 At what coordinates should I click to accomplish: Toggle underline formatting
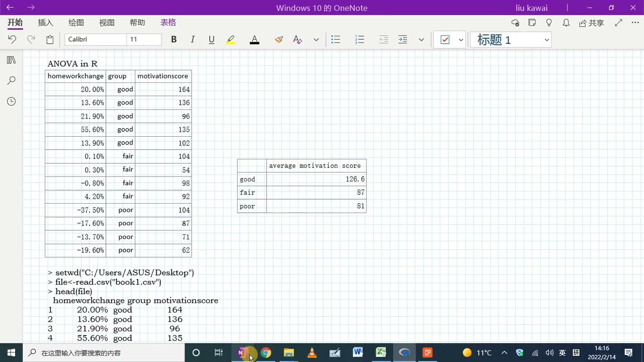(211, 39)
